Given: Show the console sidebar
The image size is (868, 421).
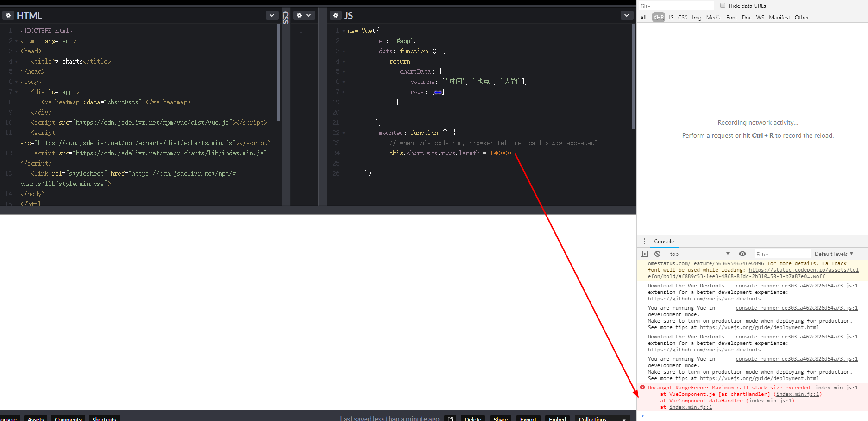Looking at the screenshot, I should [x=644, y=254].
